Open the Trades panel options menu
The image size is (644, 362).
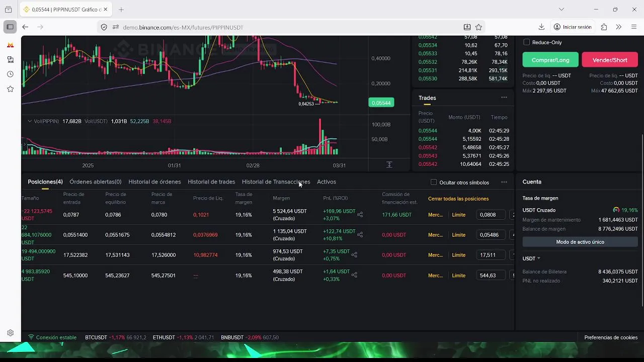(x=504, y=98)
